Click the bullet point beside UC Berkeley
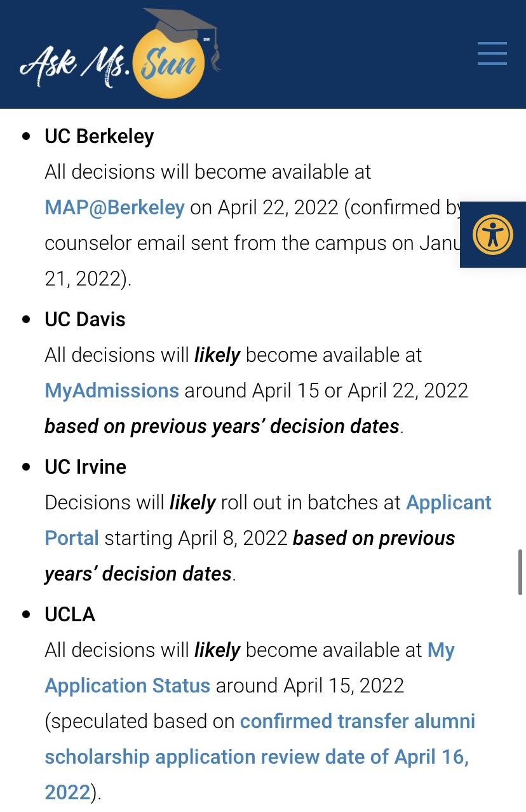Viewport: 526px width, 812px height. click(26, 136)
